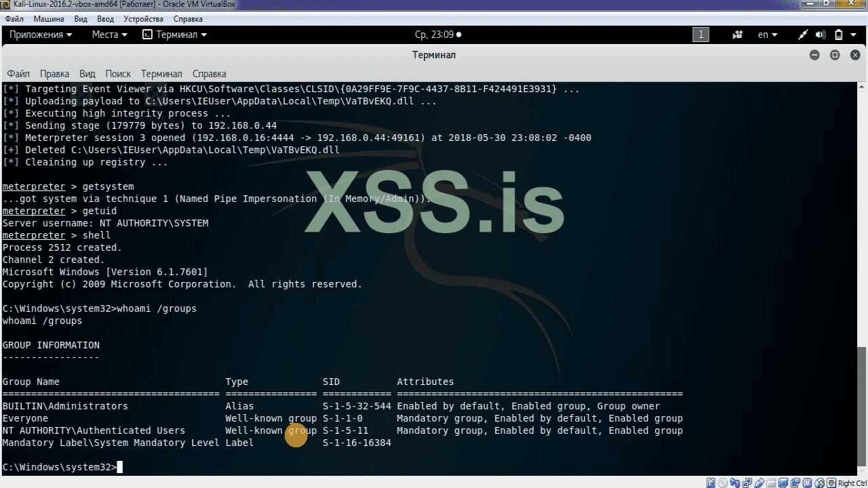Image resolution: width=868 pixels, height=488 pixels.
Task: Open VirtualBox Справка menu beside Устройства
Action: 188,19
